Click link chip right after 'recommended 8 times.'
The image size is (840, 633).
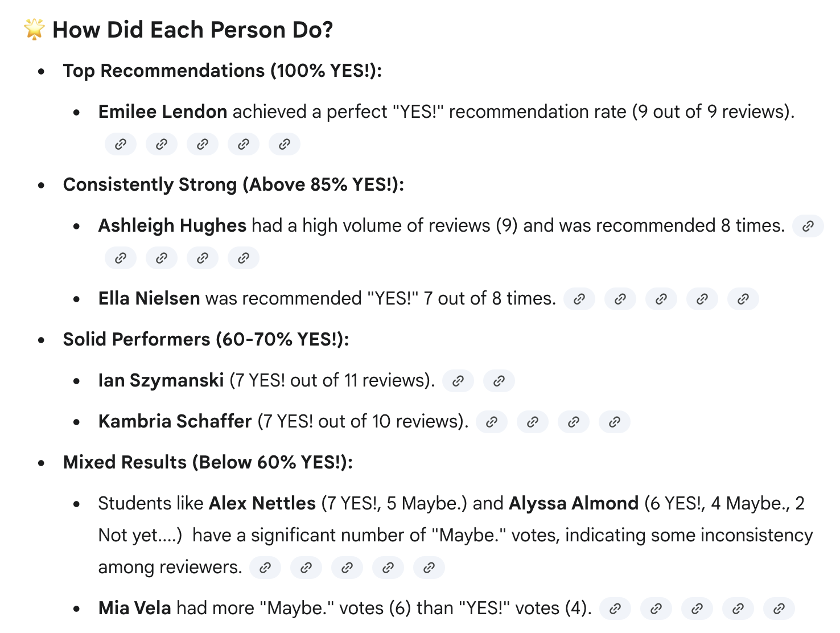tap(808, 226)
